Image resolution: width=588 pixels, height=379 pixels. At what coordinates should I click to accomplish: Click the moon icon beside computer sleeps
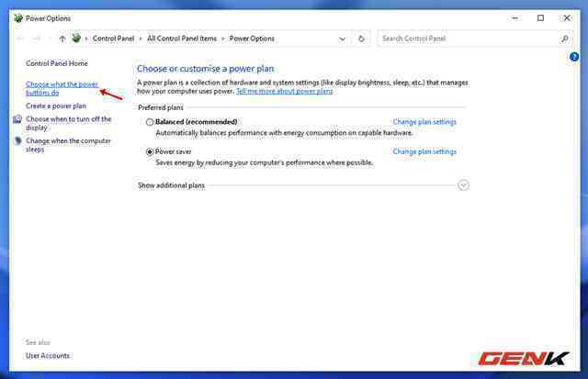pyautogui.click(x=17, y=140)
